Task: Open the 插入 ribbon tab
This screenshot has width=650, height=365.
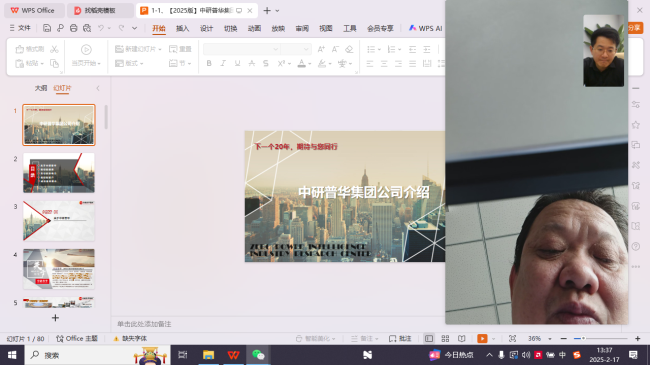Action: click(x=182, y=28)
